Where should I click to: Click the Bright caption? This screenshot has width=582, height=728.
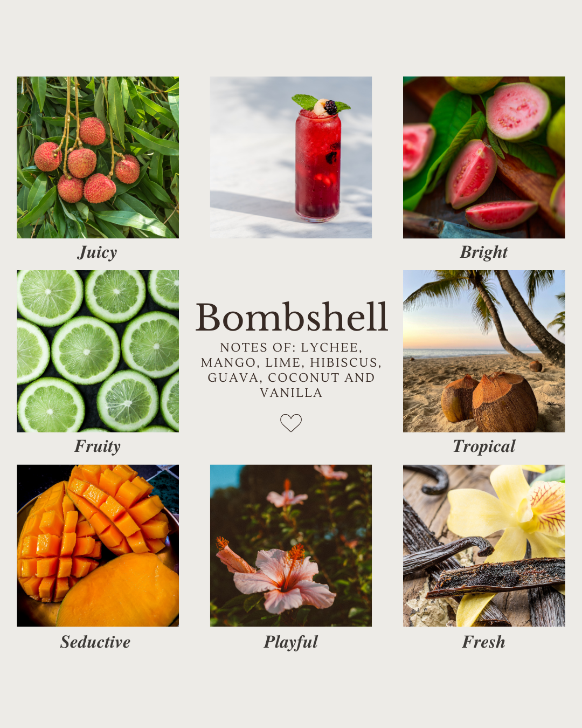tap(484, 252)
